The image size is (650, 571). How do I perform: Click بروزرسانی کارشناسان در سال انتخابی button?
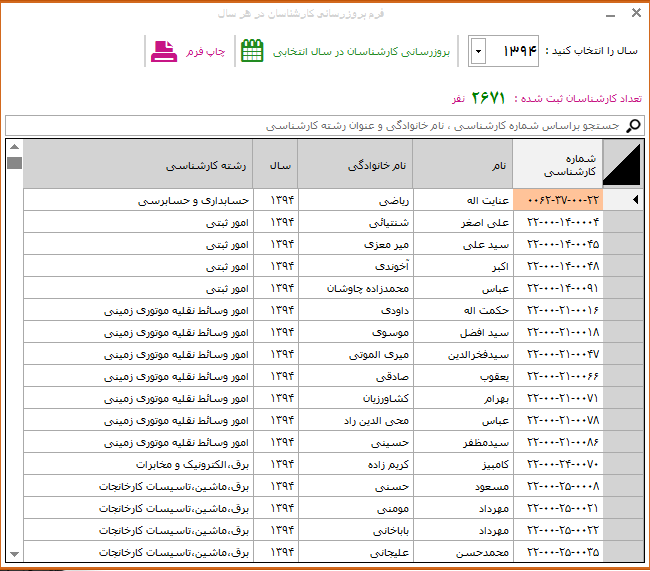pos(345,51)
